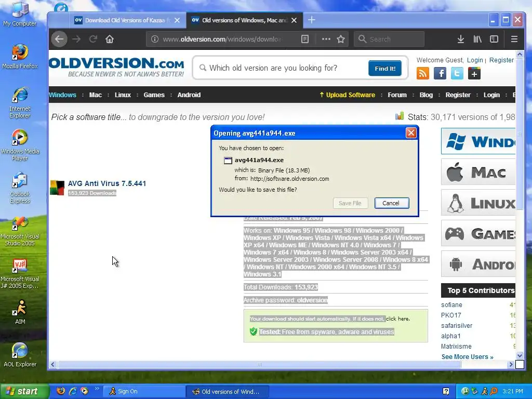Close the Kazaa download tab
The height and width of the screenshot is (399, 532).
coord(177,20)
